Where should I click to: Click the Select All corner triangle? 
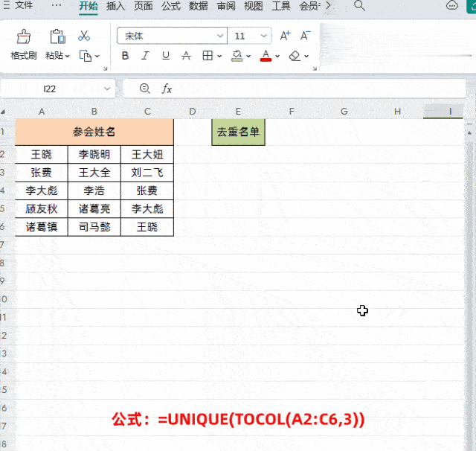3,112
